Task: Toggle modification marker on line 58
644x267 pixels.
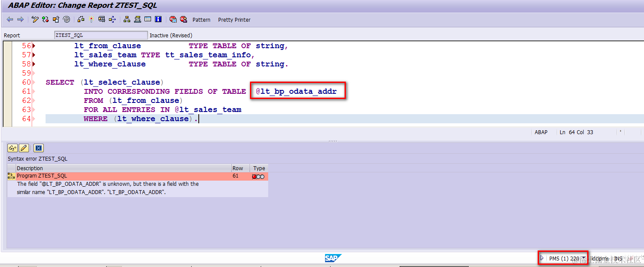Action: click(33, 64)
